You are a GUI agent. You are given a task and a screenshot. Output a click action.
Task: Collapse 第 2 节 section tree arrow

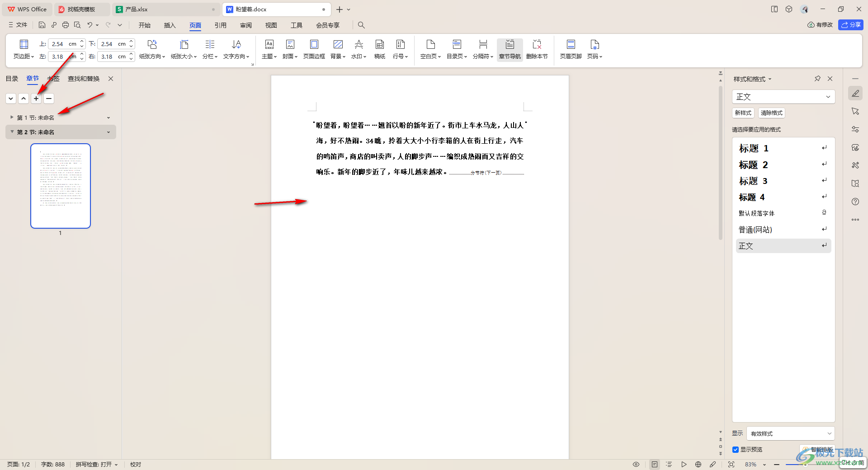[x=12, y=132]
